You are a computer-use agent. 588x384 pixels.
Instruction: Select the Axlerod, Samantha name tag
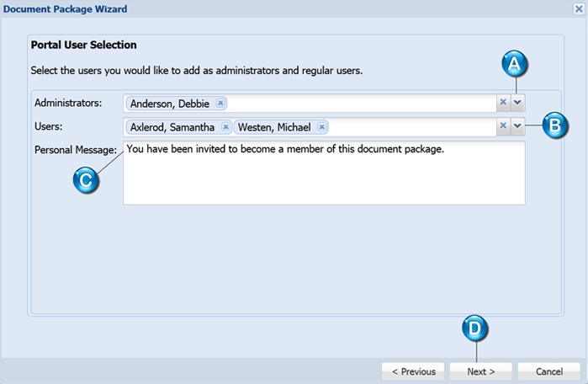click(179, 127)
